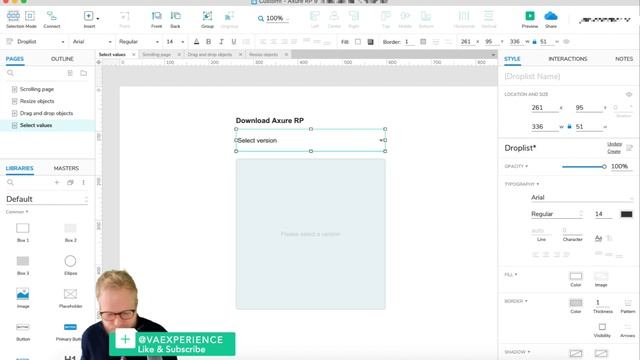Group the selected widgets
The image size is (640, 360).
click(207, 19)
